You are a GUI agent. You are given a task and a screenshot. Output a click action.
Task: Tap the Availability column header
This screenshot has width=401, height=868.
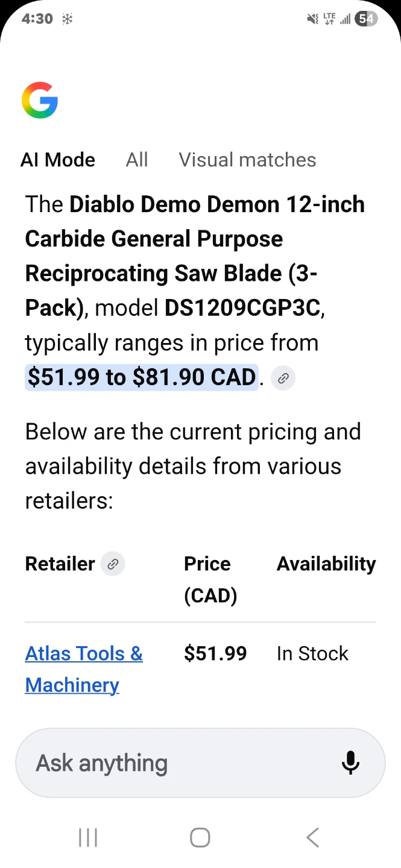tap(326, 564)
